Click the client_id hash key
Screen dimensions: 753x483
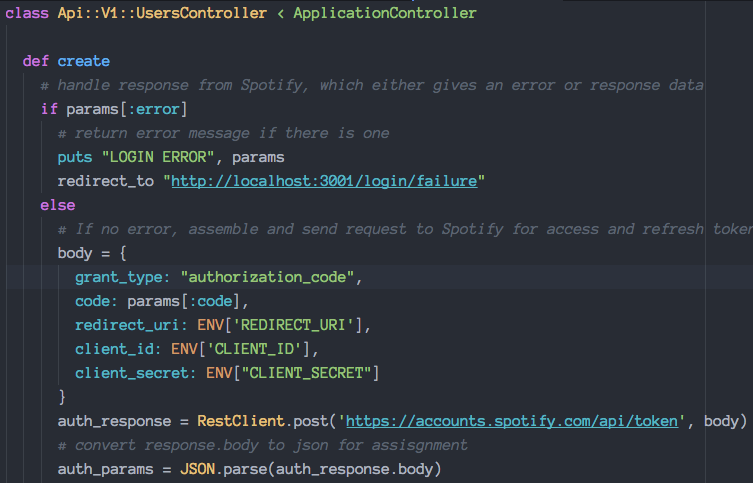point(118,350)
